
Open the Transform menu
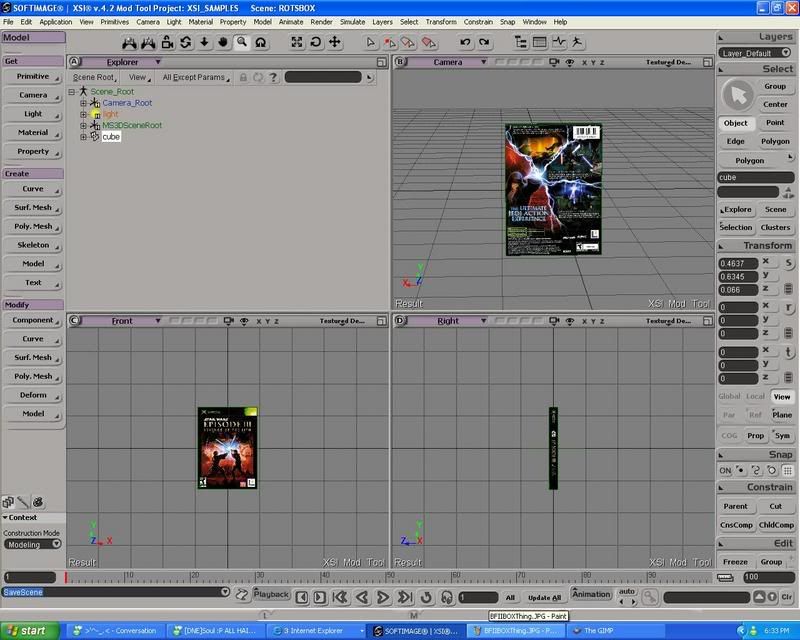coord(441,22)
